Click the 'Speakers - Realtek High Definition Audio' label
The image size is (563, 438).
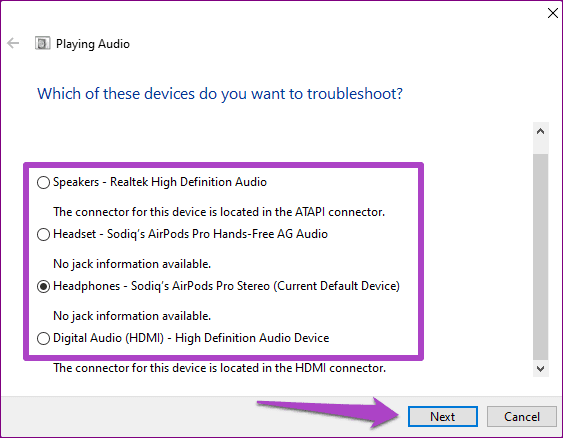pyautogui.click(x=160, y=182)
